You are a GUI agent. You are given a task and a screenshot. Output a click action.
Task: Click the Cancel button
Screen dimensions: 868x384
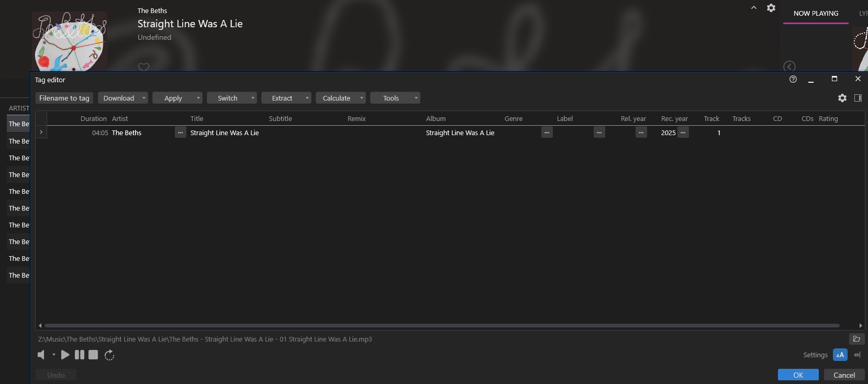(x=844, y=375)
